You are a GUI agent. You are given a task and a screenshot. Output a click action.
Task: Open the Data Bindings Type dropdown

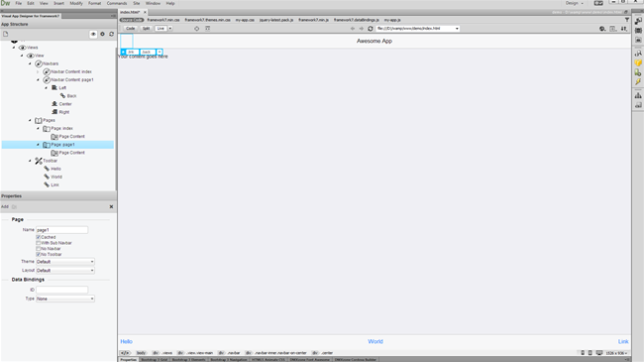64,299
